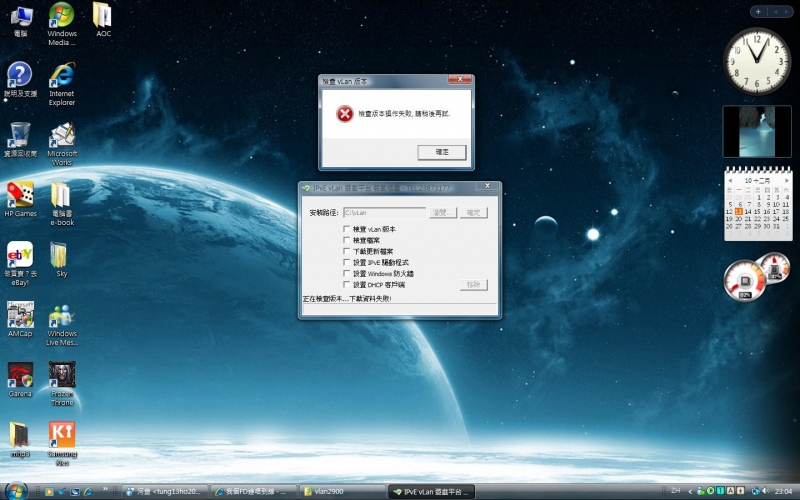Open the eBay desktop shortcut
Image resolution: width=800 pixels, height=500 pixels.
20,264
